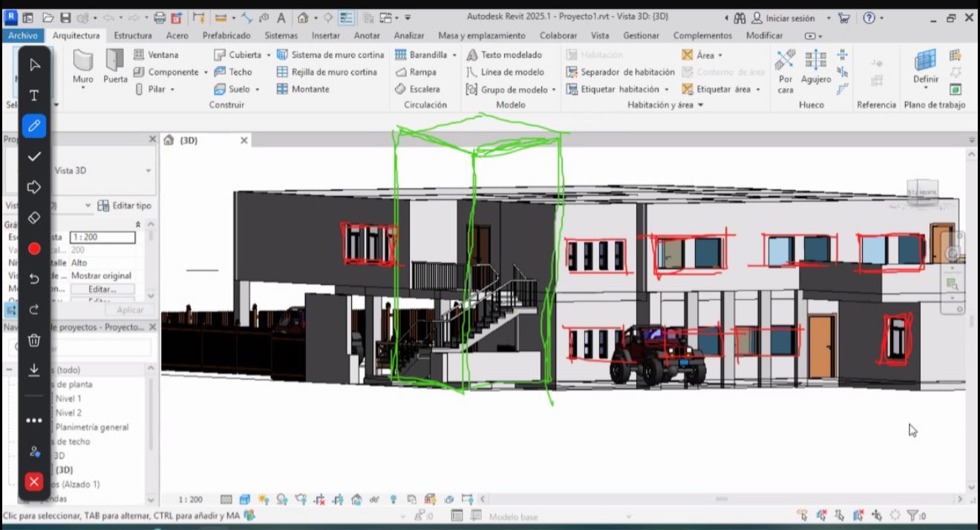The image size is (980, 530).
Task: Click the save icon in quick access toolbar
Action: (x=65, y=18)
